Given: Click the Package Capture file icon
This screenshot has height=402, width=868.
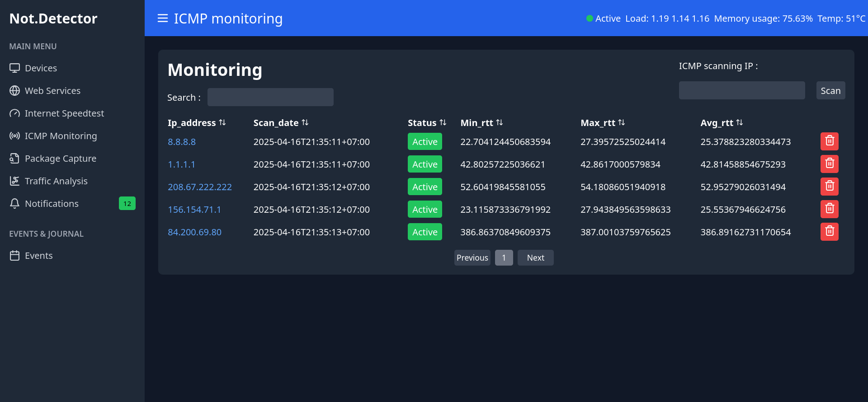Looking at the screenshot, I should click(15, 158).
